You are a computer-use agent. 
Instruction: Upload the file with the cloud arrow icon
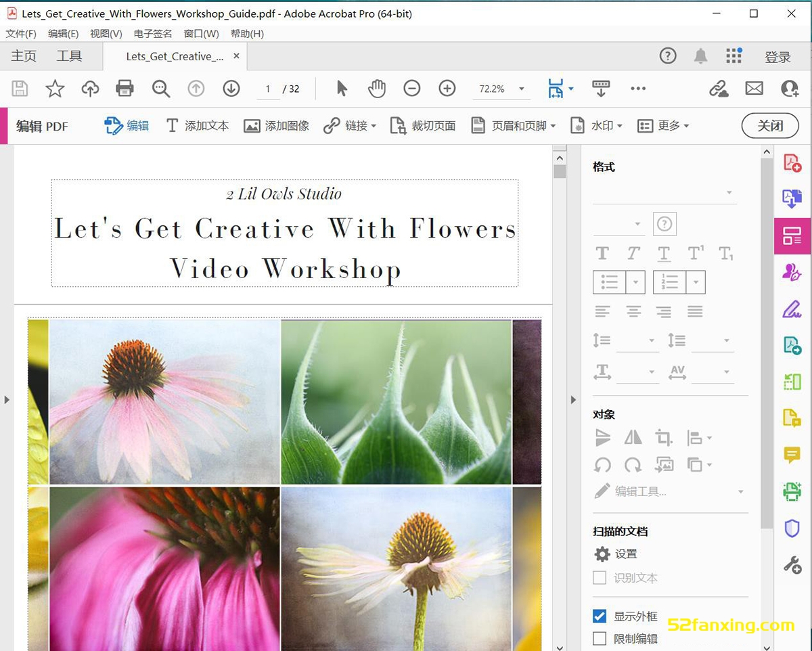point(90,89)
